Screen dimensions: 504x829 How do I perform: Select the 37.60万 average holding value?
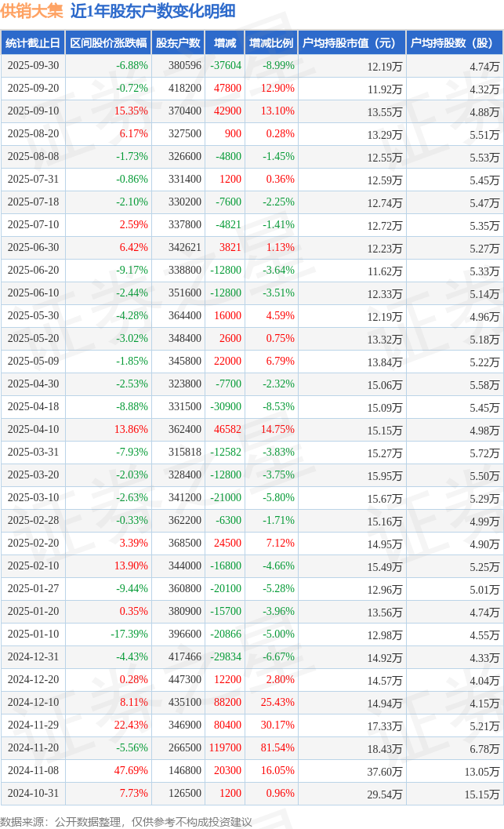(384, 772)
